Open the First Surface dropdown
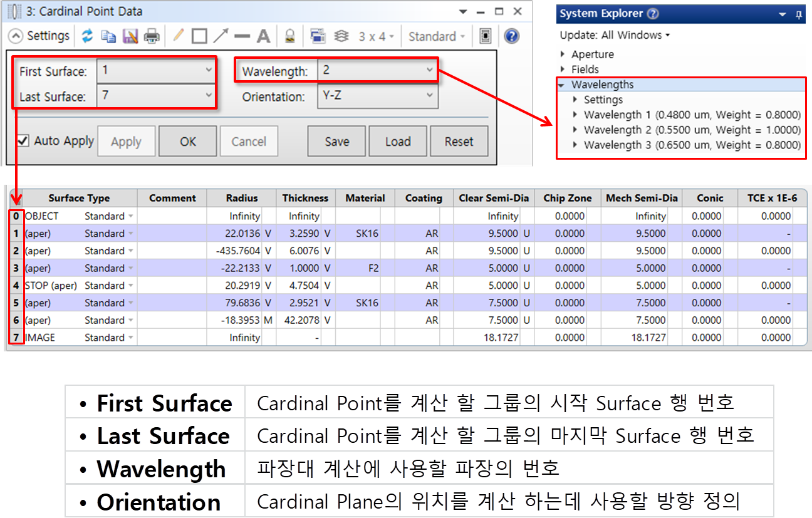Viewport: 812px width, 518px height. point(156,71)
